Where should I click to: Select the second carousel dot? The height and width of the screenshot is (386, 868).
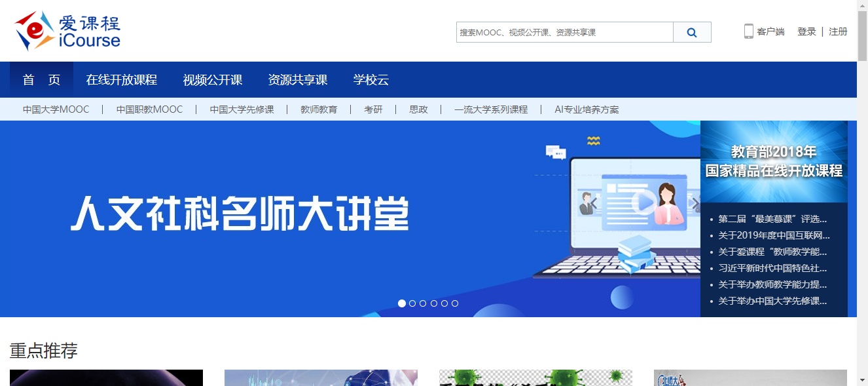412,303
